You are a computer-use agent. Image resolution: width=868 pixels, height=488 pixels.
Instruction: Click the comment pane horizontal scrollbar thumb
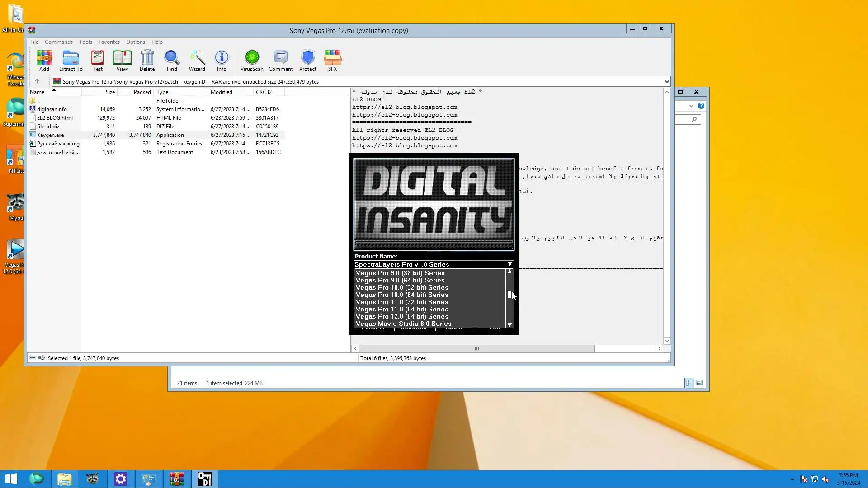476,349
